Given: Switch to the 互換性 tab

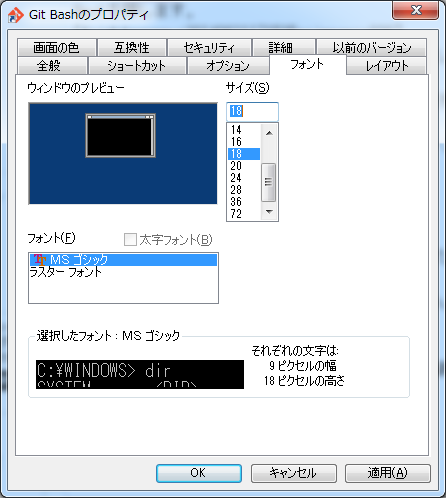Looking at the screenshot, I should coord(132,48).
